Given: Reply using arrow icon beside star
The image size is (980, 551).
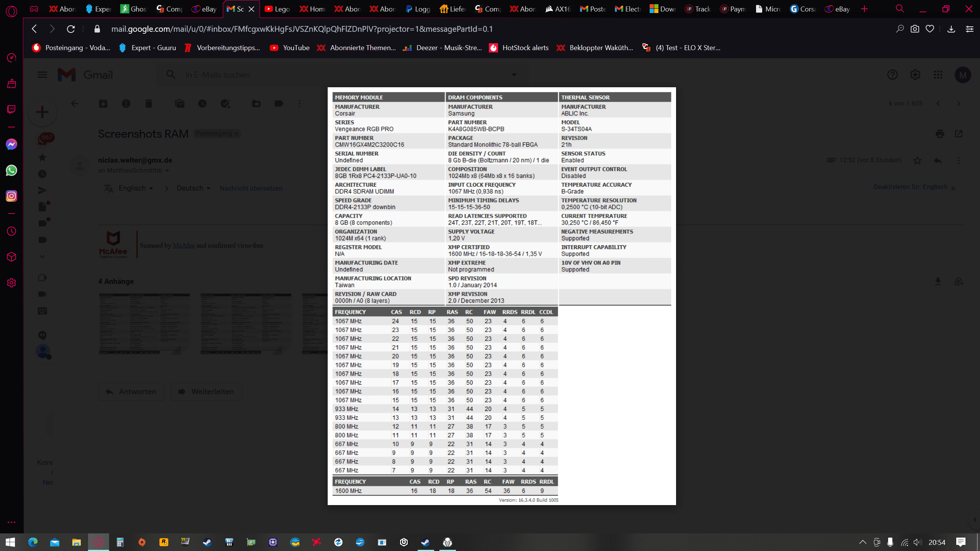Looking at the screenshot, I should tap(938, 160).
